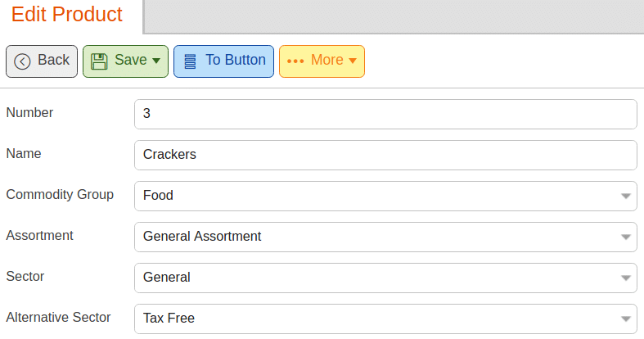Click the three-dot More icon
Viewport: 644px width, 339px height.
click(295, 61)
